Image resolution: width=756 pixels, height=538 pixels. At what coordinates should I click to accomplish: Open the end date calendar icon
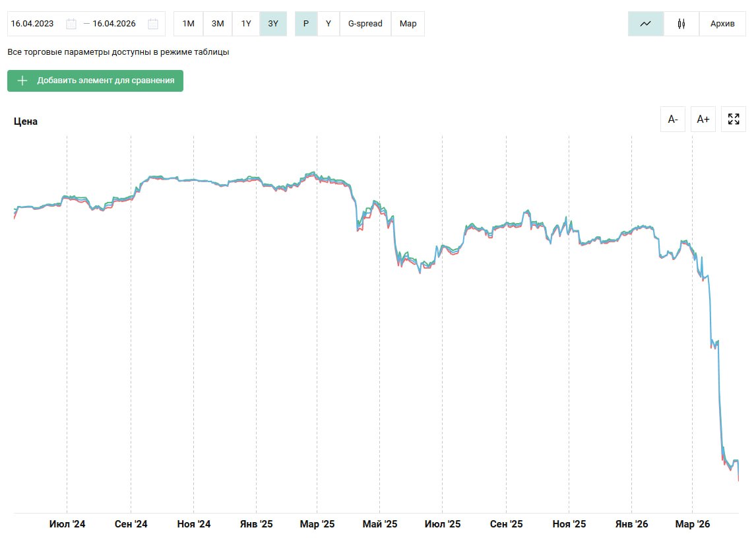click(x=153, y=24)
